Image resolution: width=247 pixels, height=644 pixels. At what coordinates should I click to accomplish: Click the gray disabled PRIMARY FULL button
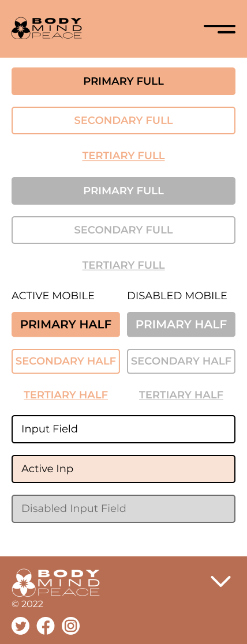pos(124,191)
